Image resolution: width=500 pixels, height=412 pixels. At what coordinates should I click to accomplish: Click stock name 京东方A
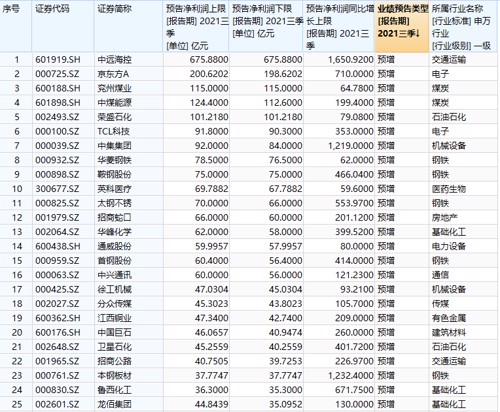click(113, 74)
